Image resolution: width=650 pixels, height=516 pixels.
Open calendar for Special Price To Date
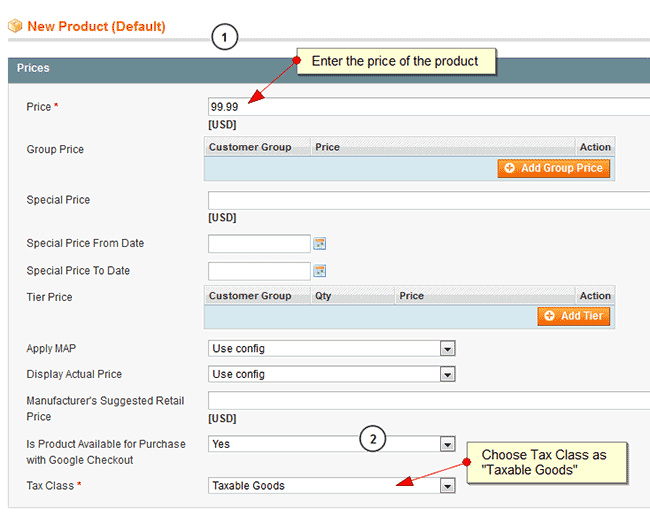319,271
